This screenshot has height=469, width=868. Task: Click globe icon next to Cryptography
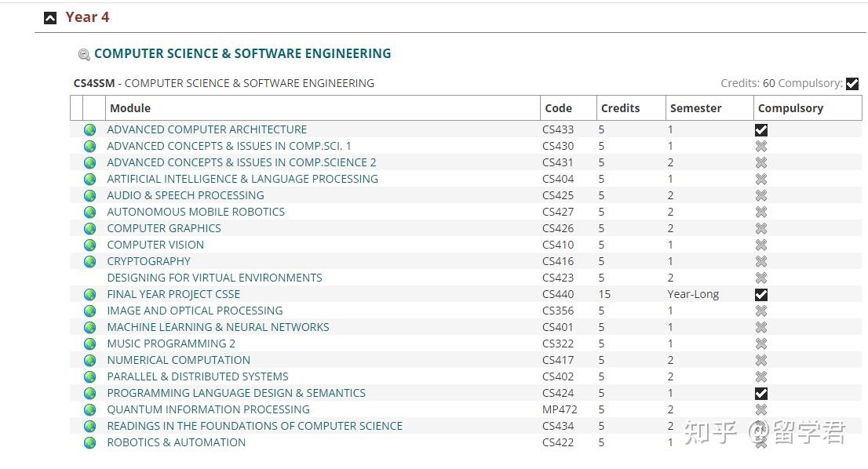pos(90,262)
